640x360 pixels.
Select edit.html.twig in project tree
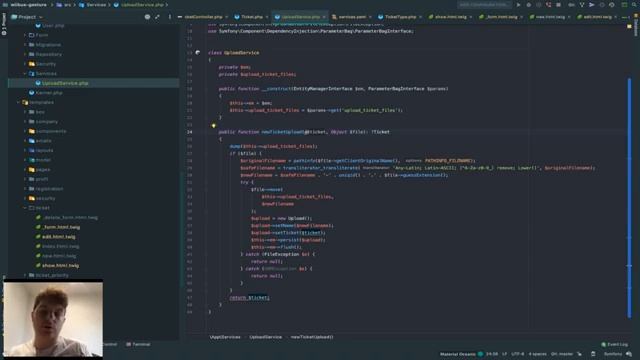point(55,237)
